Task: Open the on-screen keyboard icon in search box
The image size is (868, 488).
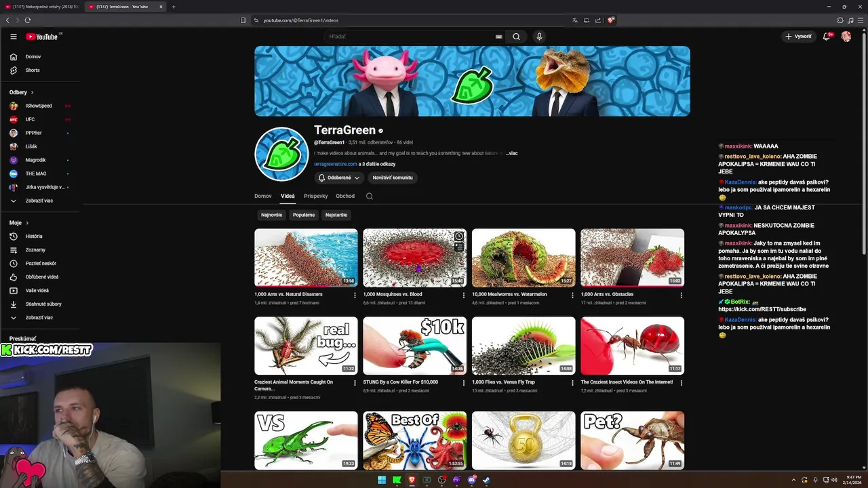Action: click(x=499, y=37)
